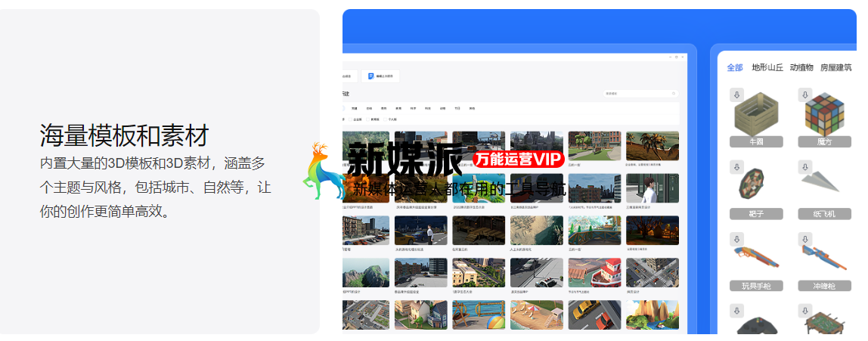This screenshot has height=341, width=868.
Task: Click the 纸飞机 label button
Action: [824, 214]
